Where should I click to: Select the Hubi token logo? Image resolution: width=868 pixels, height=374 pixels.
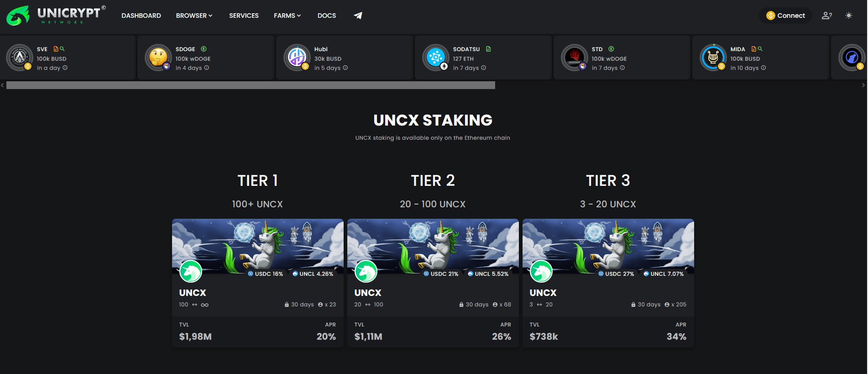[x=297, y=58]
